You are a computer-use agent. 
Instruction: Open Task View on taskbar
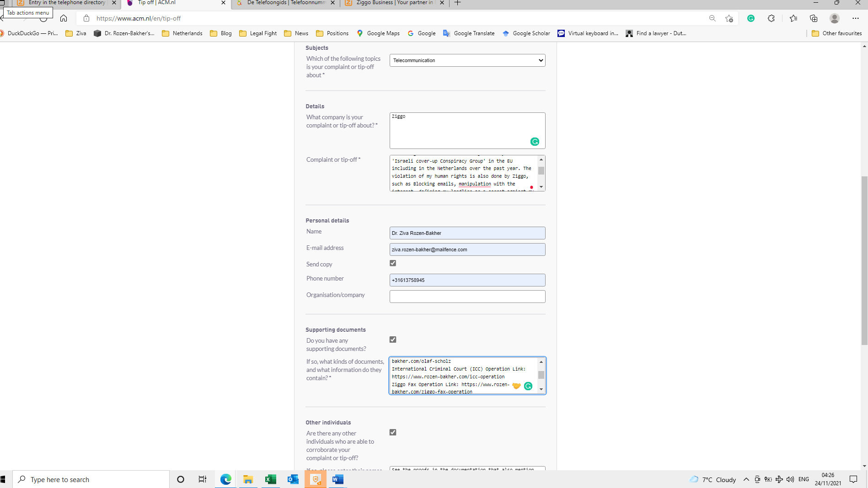coord(203,479)
